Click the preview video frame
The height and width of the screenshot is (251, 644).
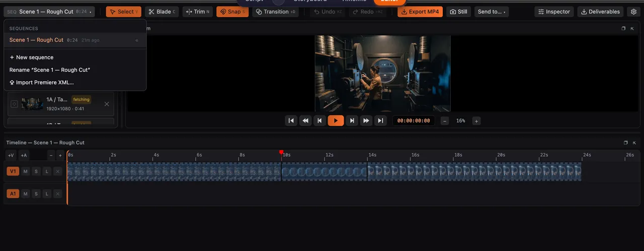[383, 73]
